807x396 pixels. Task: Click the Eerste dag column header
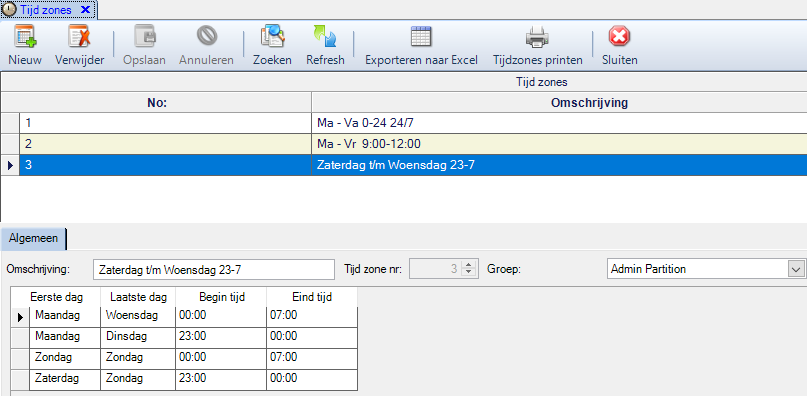pos(56,297)
